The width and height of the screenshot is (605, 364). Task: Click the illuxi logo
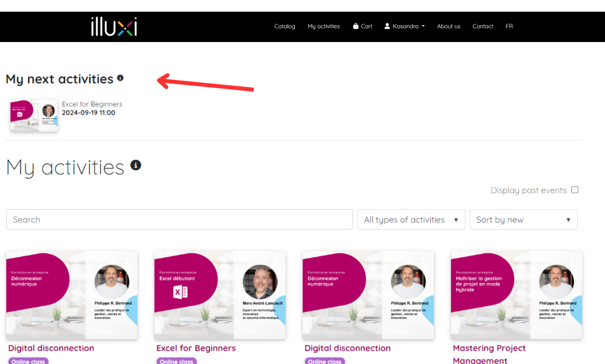[x=114, y=26]
